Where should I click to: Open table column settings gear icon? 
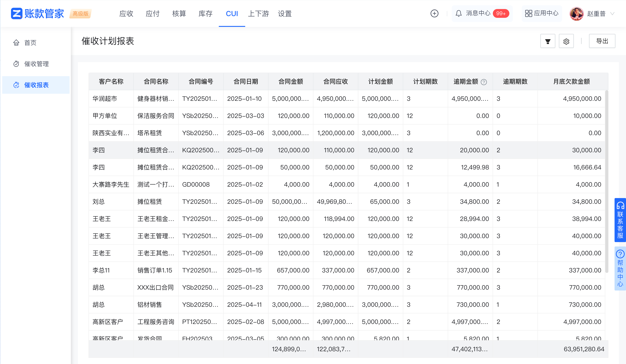566,41
